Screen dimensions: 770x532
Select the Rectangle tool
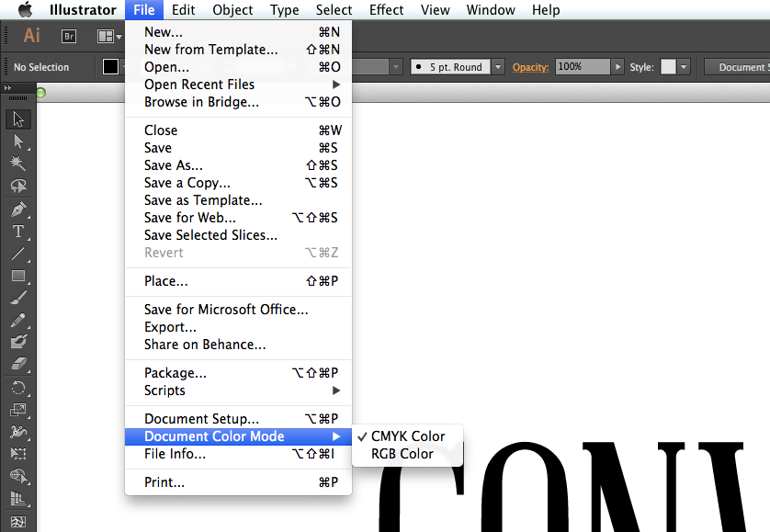coord(18,276)
